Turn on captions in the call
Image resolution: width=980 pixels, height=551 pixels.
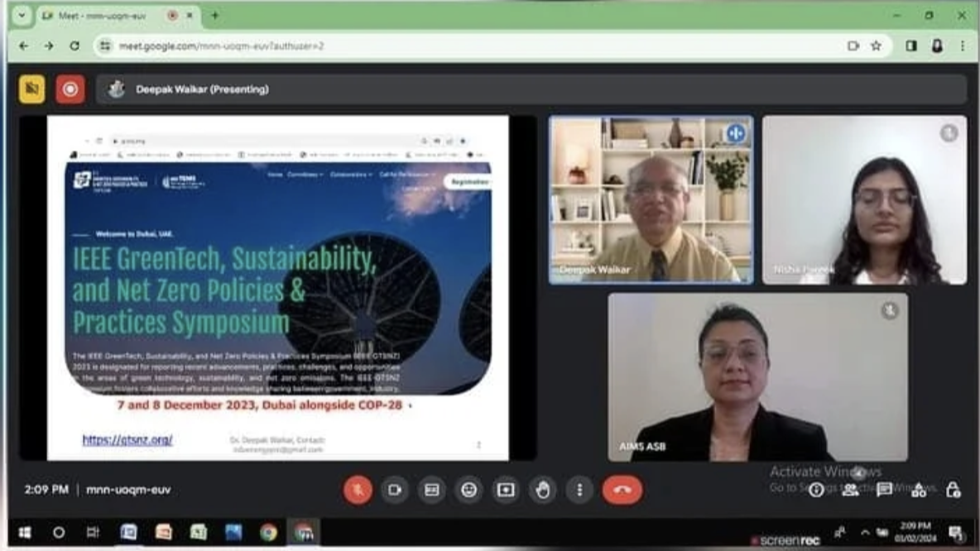coord(432,491)
